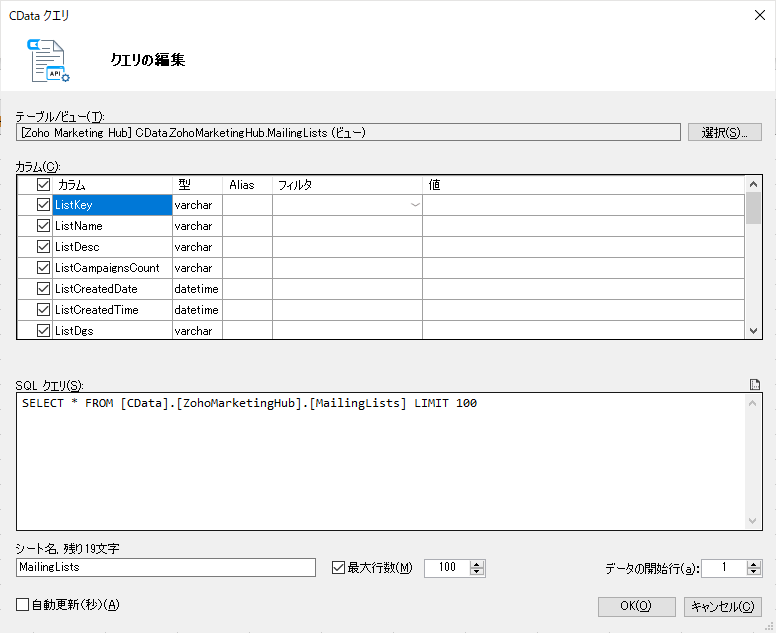Viewport: 776px width, 633px height.
Task: Select the ListCreatedTime column name cell
Action: (112, 310)
